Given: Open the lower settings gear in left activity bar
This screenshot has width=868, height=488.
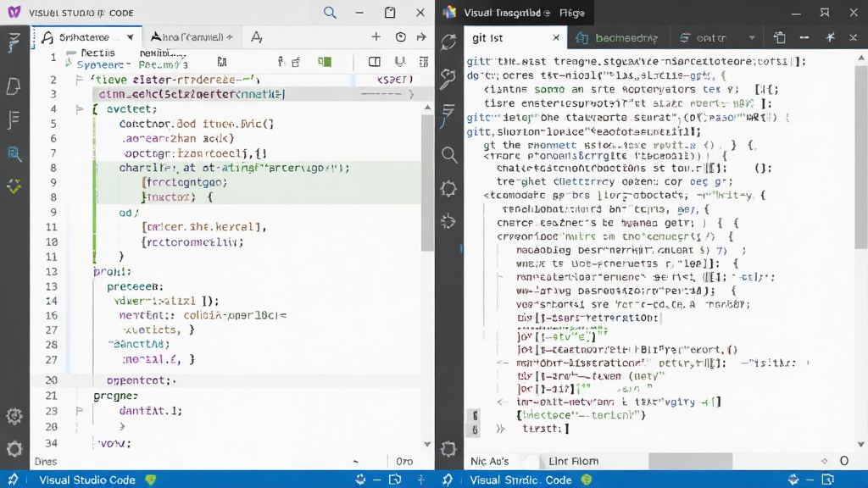Looking at the screenshot, I should click(14, 448).
